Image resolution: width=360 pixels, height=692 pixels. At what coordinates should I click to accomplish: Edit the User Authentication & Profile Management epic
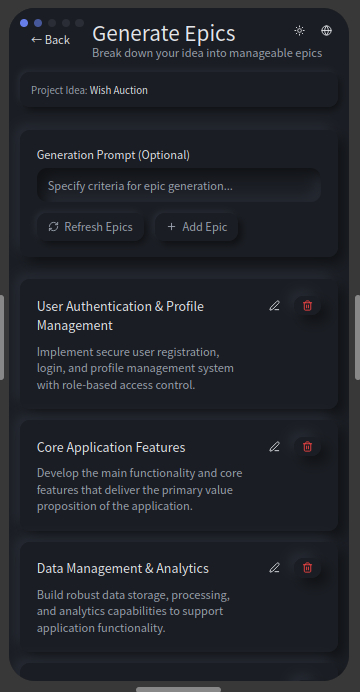click(x=274, y=305)
